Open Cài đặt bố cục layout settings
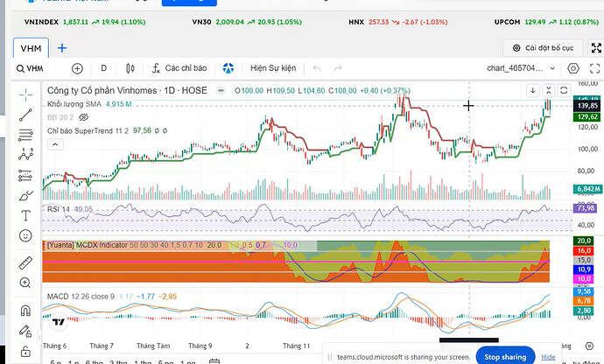The height and width of the screenshot is (364, 604). point(543,48)
